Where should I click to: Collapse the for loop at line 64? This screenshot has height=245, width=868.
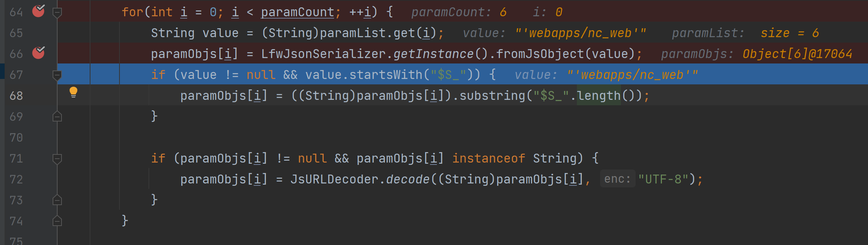57,13
